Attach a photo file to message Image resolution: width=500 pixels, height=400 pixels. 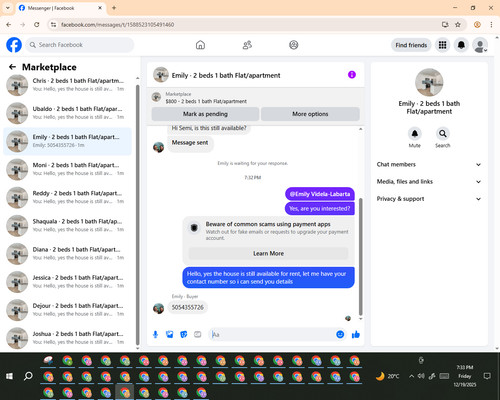(x=170, y=334)
